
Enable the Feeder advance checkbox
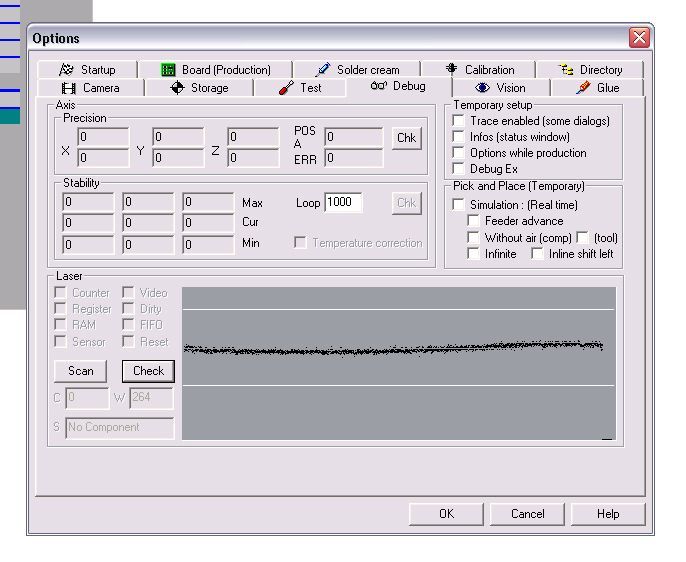click(473, 221)
